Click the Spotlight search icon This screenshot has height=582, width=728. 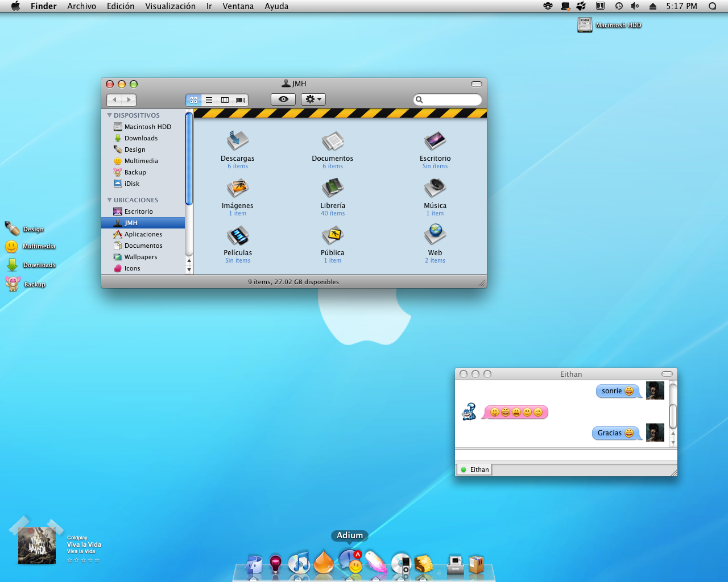click(713, 6)
